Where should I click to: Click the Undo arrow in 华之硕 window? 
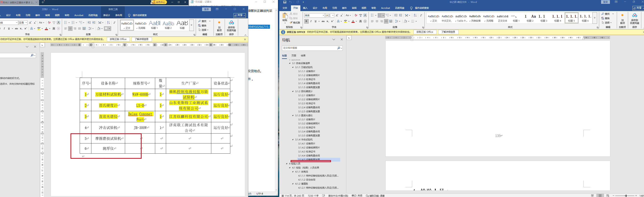291,2
